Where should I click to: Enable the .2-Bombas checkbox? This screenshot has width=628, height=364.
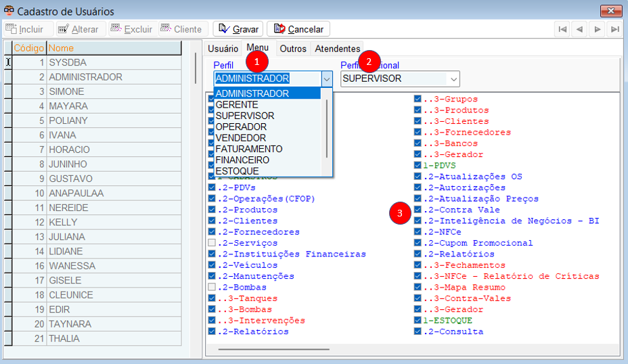(x=212, y=287)
